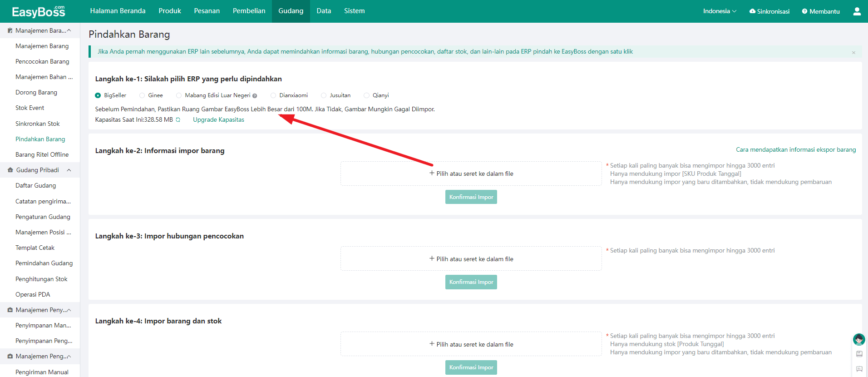
Task: Open Halaman Beranda tab
Action: click(x=118, y=11)
